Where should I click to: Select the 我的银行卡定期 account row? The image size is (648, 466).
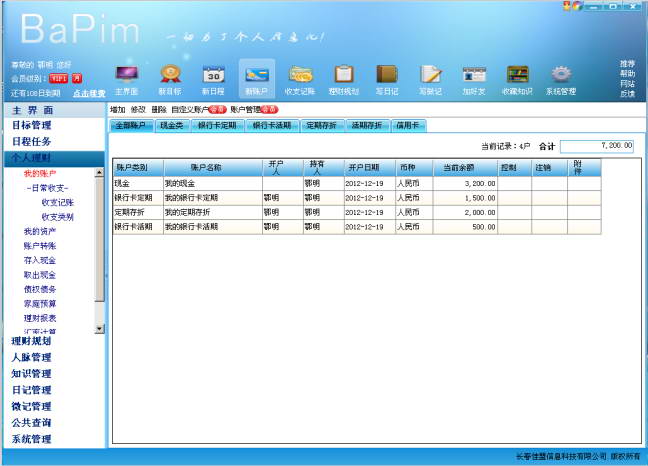357,198
